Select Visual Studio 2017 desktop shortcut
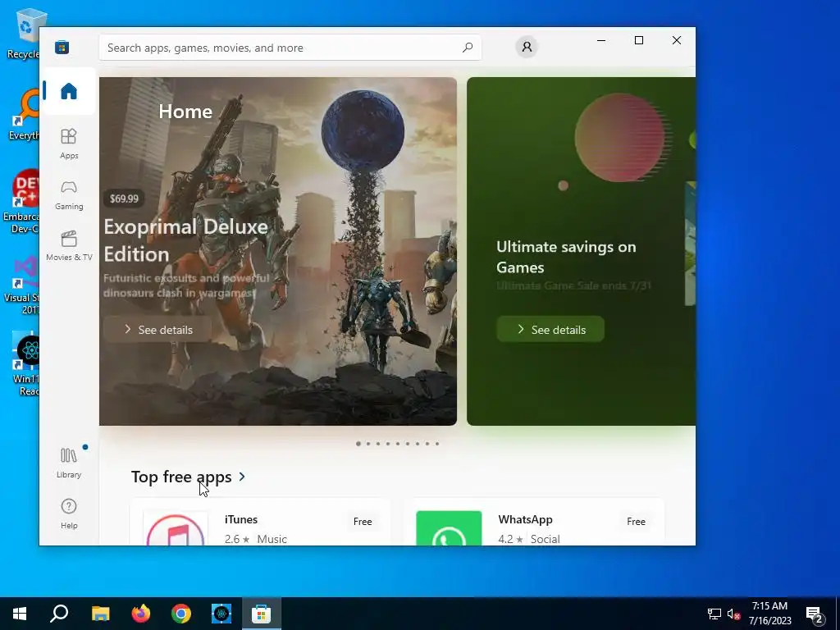840x630 pixels. [22, 285]
